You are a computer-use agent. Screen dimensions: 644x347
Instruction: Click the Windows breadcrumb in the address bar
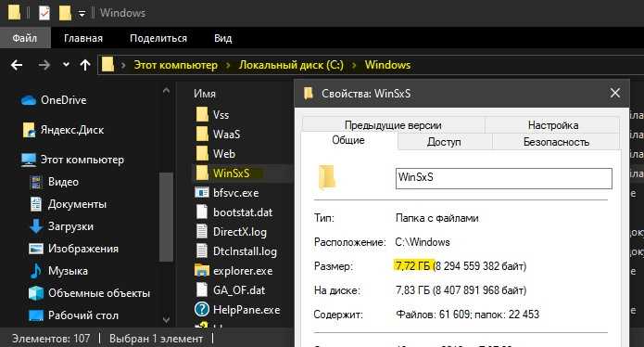click(387, 65)
